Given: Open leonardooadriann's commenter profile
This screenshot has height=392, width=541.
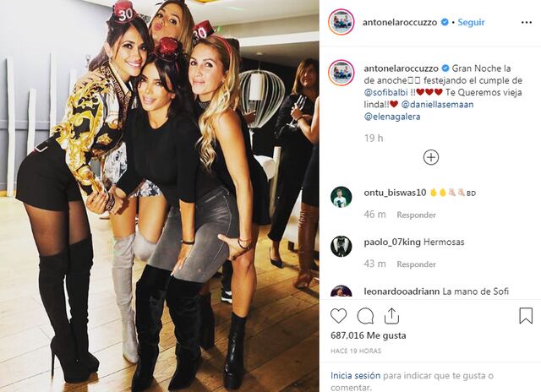Looking at the screenshot, I should [x=402, y=291].
